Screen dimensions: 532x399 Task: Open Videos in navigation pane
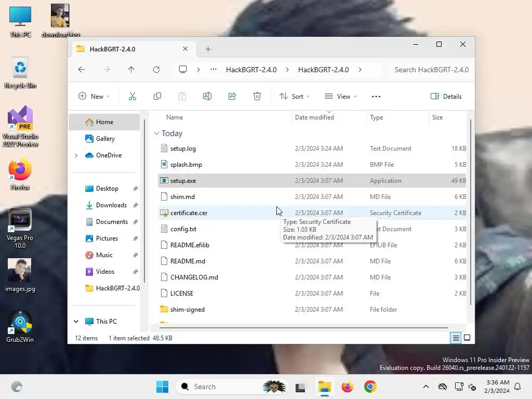click(x=105, y=272)
